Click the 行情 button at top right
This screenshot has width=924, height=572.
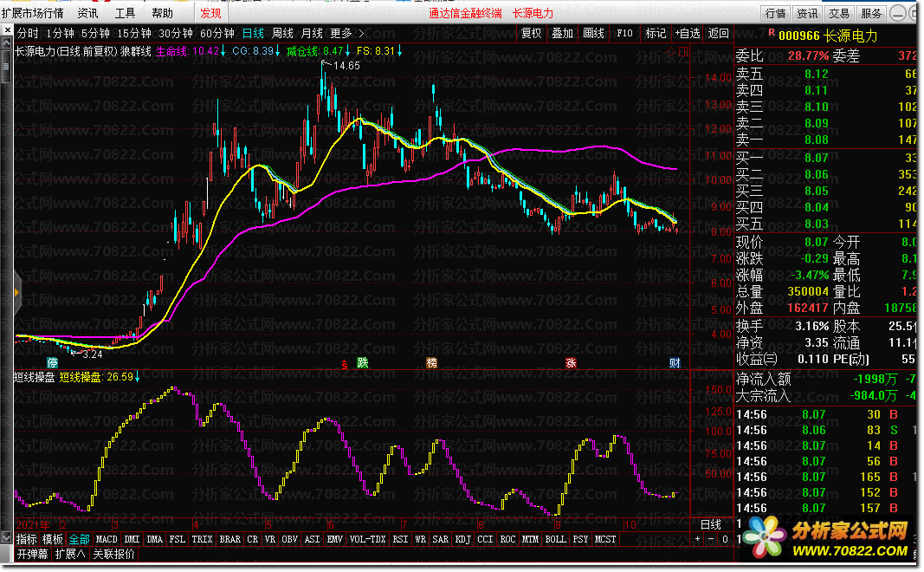tap(776, 13)
